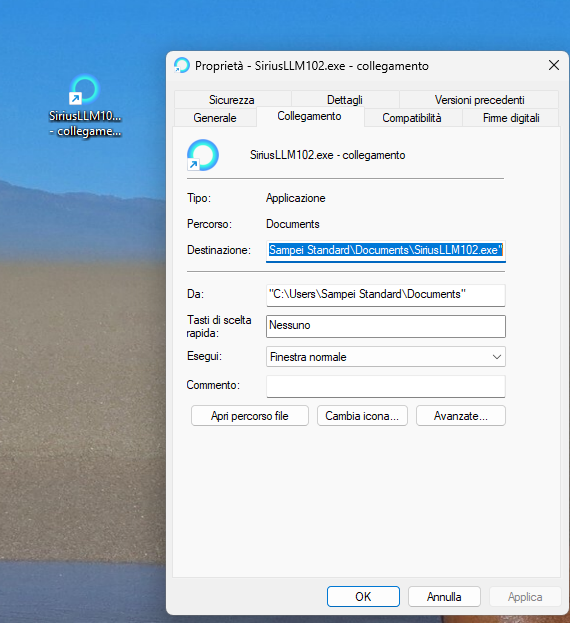Click the large SiriusLLM shortcut icon in the dialog
Viewport: 570px width, 623px height.
(203, 155)
